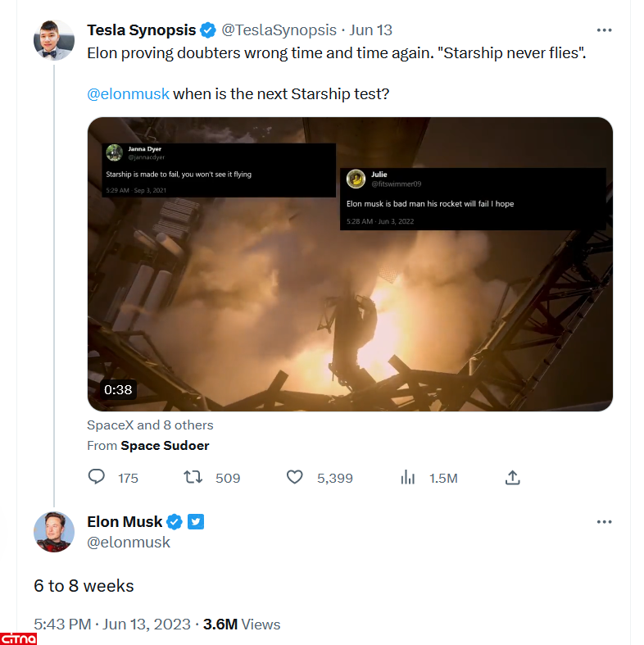
Task: Click the retweet icon
Action: pyautogui.click(x=193, y=477)
